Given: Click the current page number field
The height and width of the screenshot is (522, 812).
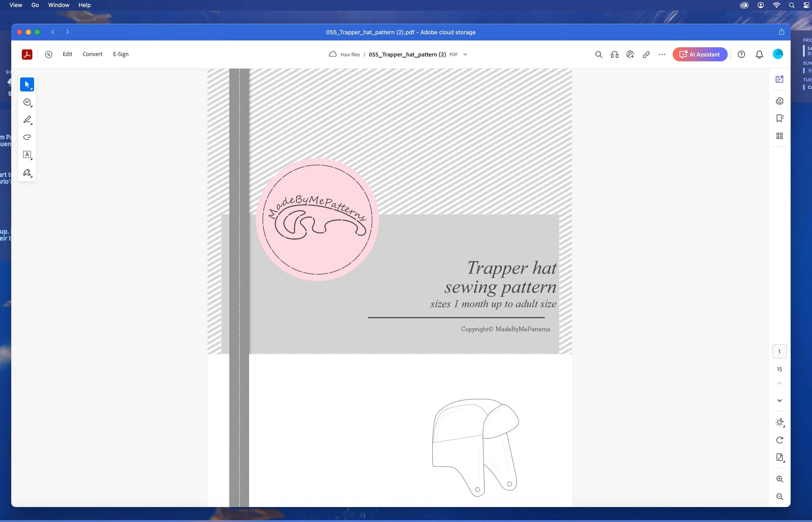Looking at the screenshot, I should click(779, 352).
